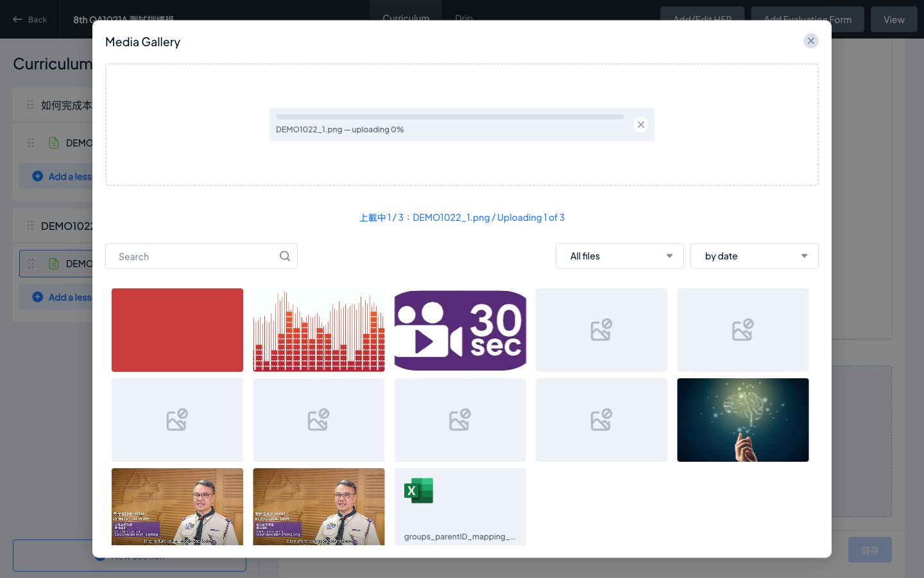Open the All files filter dropdown
Viewport: 924px width, 578px height.
(x=620, y=256)
